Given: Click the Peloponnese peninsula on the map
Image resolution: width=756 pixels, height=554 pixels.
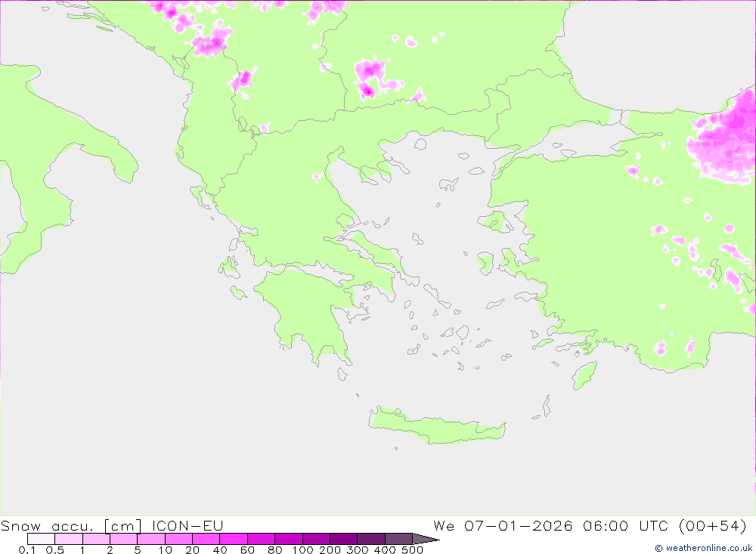Looking at the screenshot, I should 308,314.
